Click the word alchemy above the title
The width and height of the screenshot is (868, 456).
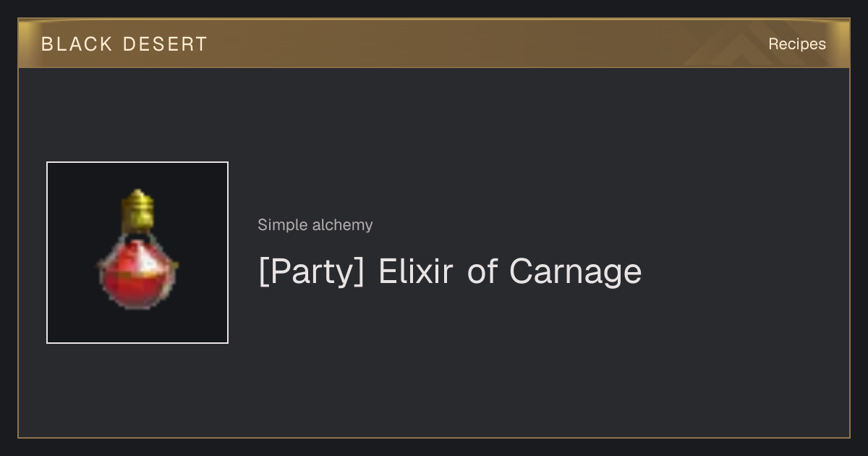tap(343, 225)
